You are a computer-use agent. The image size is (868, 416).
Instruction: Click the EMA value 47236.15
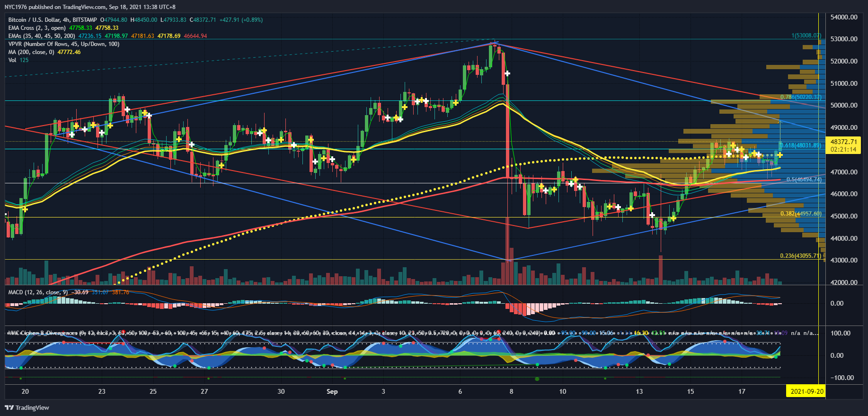90,36
